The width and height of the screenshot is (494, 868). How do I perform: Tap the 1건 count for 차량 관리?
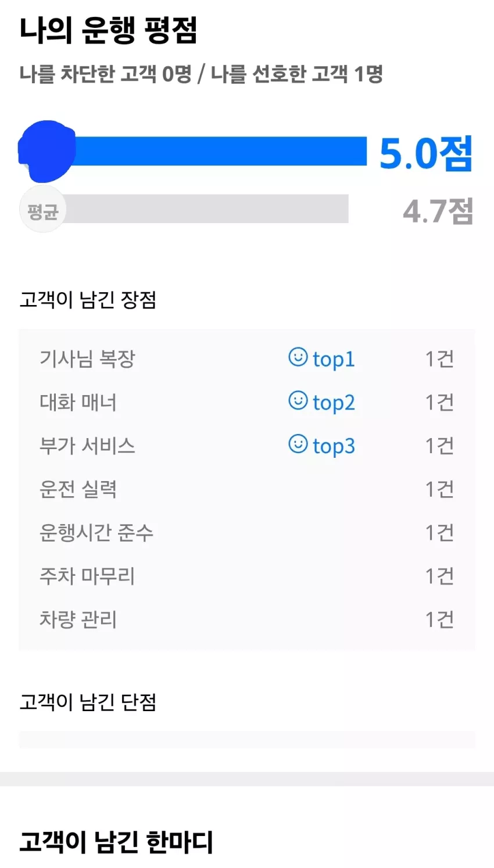coord(439,620)
